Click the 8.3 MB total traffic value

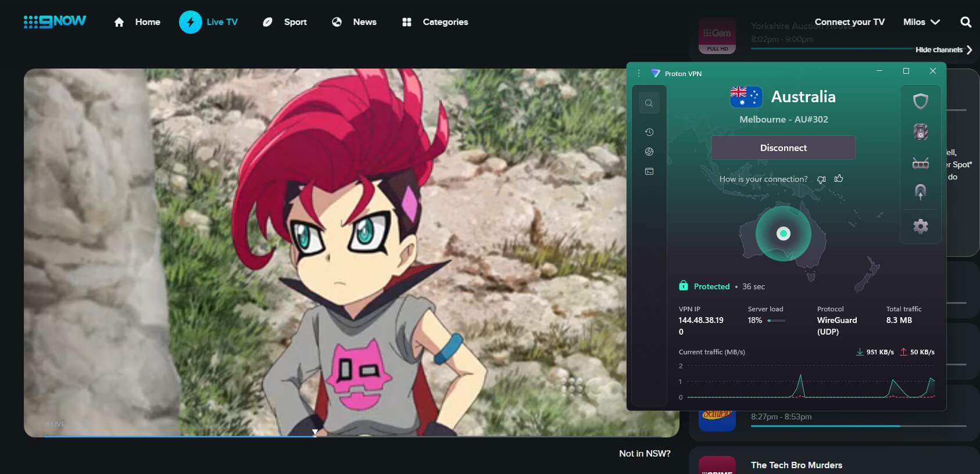[899, 320]
